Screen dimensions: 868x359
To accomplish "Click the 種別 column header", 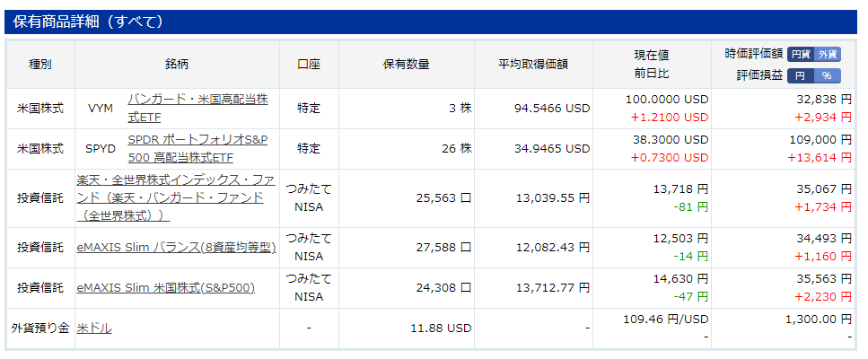I will [39, 64].
